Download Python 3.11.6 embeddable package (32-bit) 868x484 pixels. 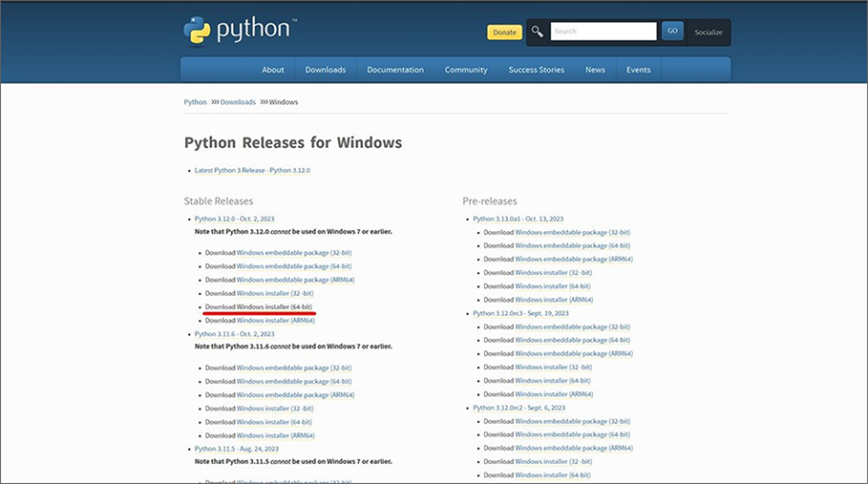[294, 368]
